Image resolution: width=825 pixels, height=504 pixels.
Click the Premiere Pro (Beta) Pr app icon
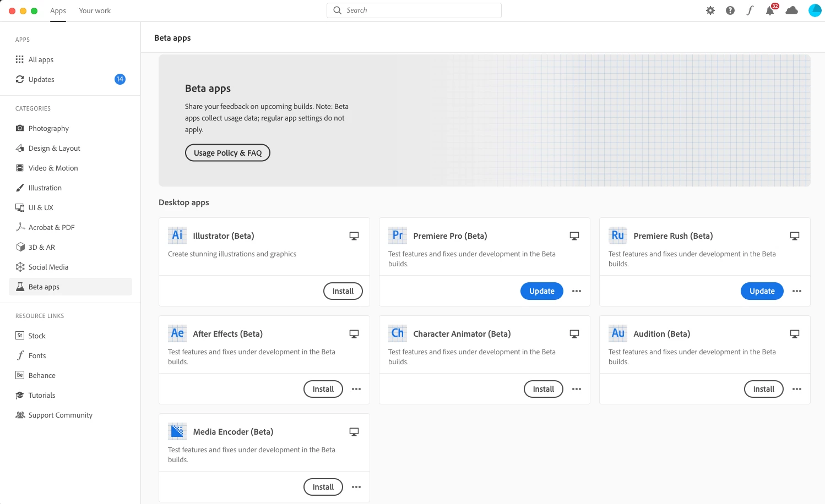[398, 235]
